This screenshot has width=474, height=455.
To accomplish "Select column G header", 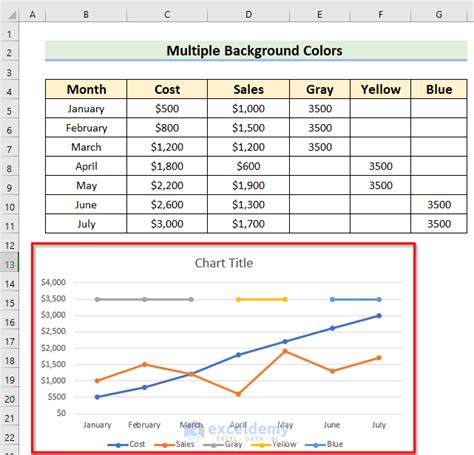I will click(439, 15).
